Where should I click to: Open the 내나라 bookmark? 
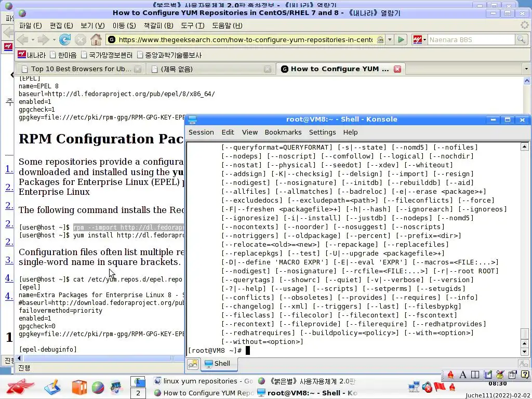pos(32,55)
